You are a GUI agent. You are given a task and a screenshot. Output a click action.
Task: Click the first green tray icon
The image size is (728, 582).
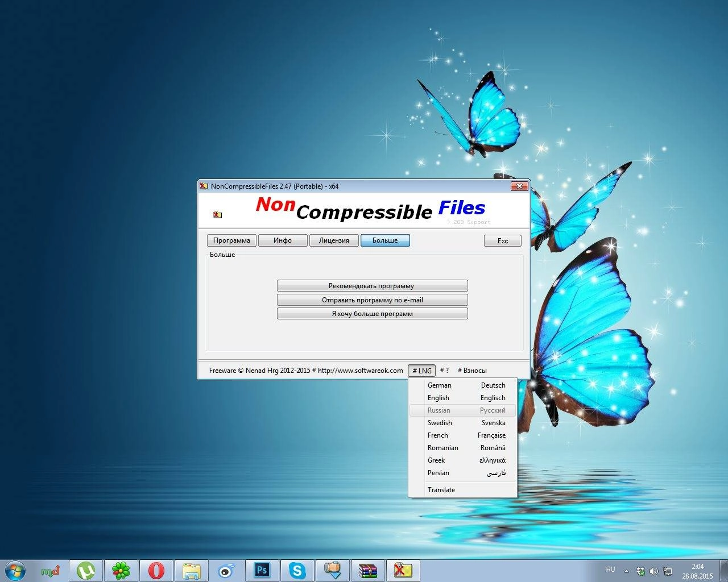(641, 571)
